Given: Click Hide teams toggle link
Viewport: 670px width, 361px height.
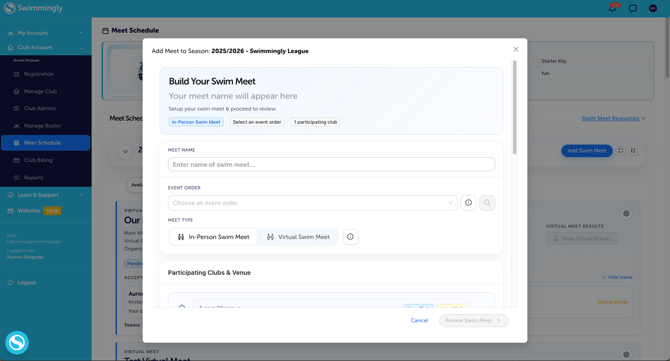Looking at the screenshot, I should [617, 277].
